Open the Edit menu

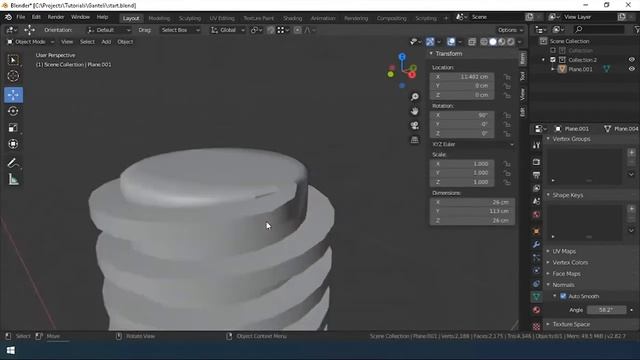[36, 17]
